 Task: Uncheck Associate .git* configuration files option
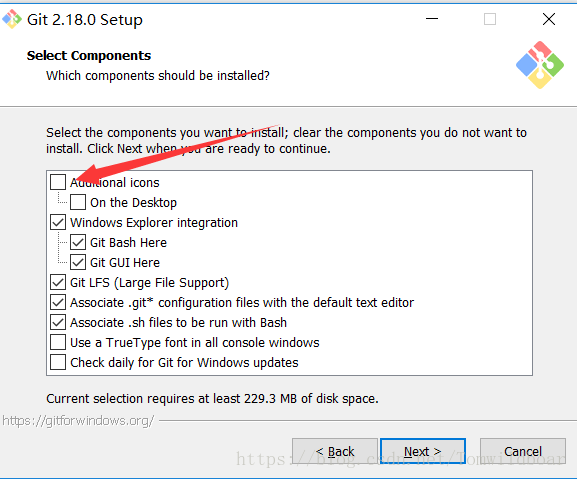(58, 302)
